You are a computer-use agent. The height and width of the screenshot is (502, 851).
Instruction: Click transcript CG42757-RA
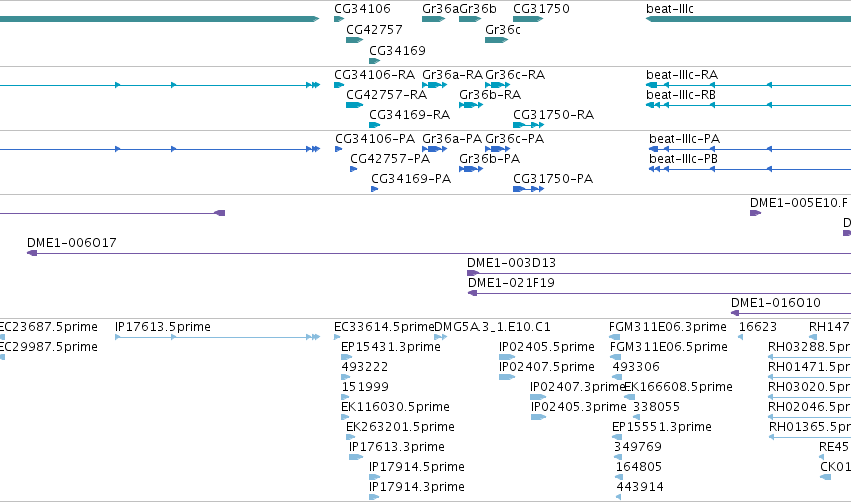point(386,95)
